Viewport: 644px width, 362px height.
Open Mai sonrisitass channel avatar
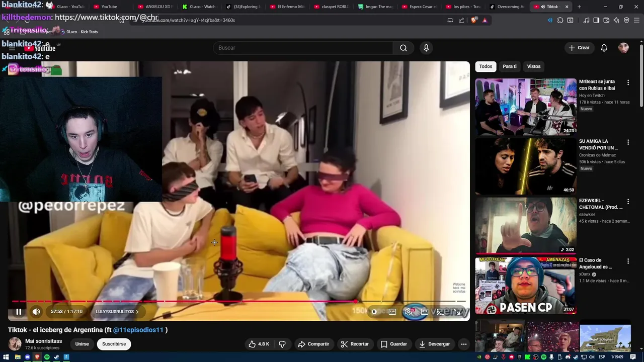click(15, 344)
